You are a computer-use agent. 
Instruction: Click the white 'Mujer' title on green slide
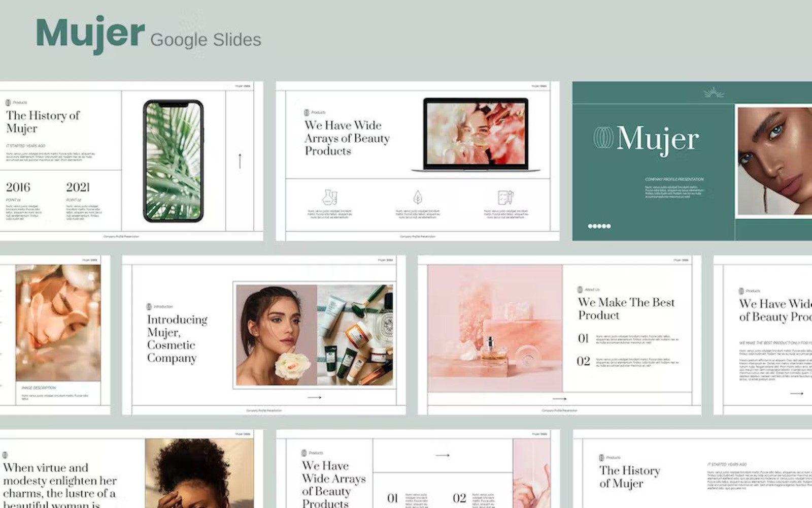[x=658, y=139]
